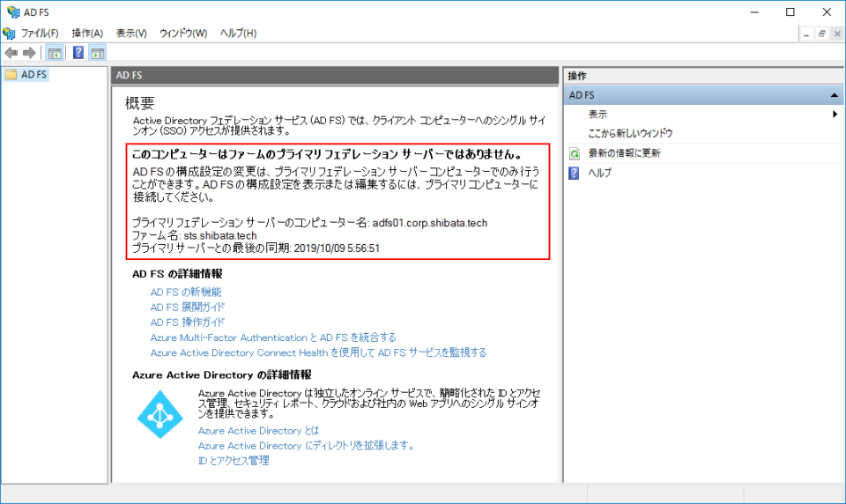Click the AD FS の詳細情報 heading
The height and width of the screenshot is (504, 846).
(177, 274)
